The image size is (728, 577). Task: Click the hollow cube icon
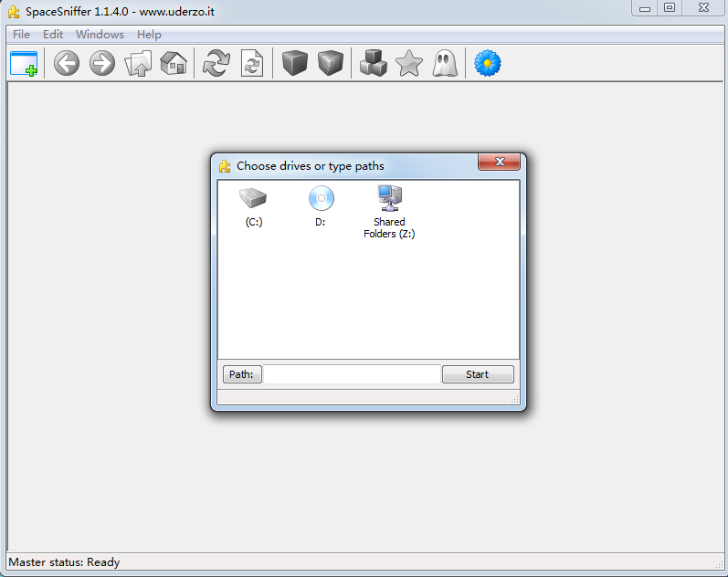click(331, 64)
